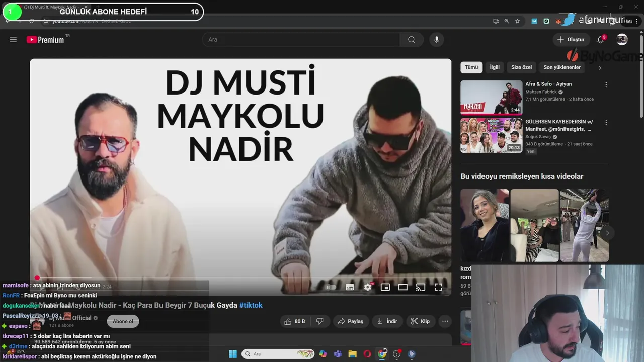Start voice search with the microphone icon
This screenshot has width=644, height=362.
[x=436, y=40]
